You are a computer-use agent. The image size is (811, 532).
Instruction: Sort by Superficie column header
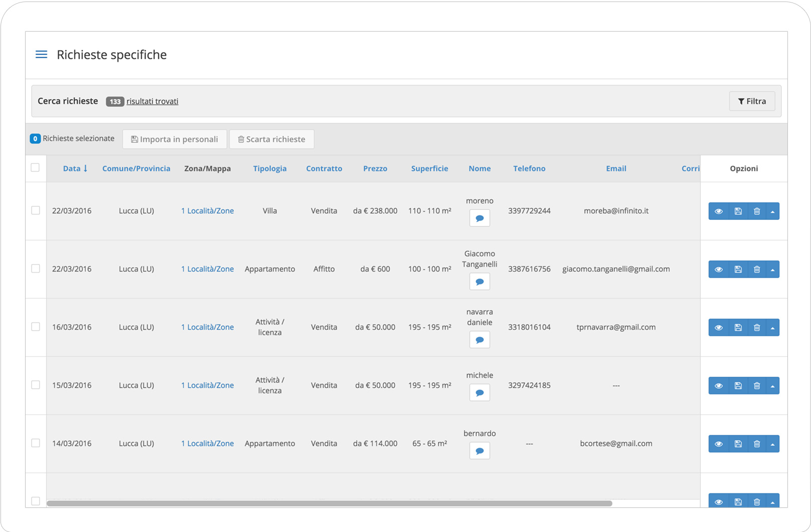(x=429, y=168)
